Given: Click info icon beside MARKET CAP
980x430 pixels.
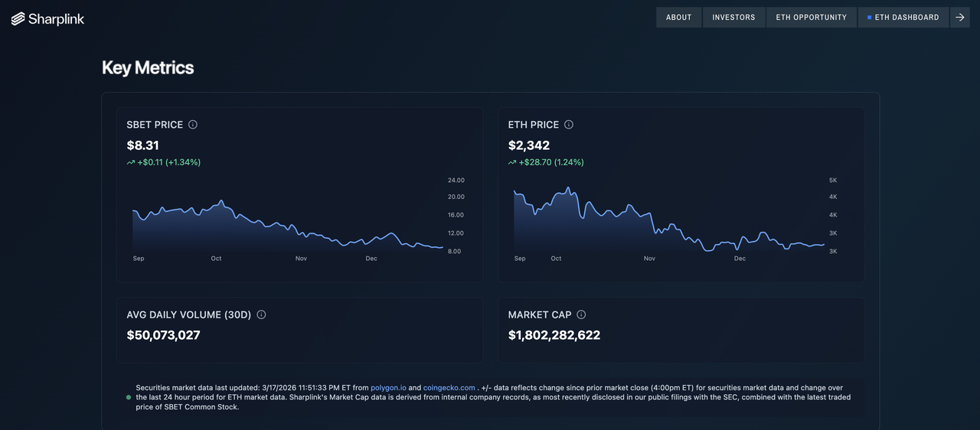Looking at the screenshot, I should (x=581, y=314).
